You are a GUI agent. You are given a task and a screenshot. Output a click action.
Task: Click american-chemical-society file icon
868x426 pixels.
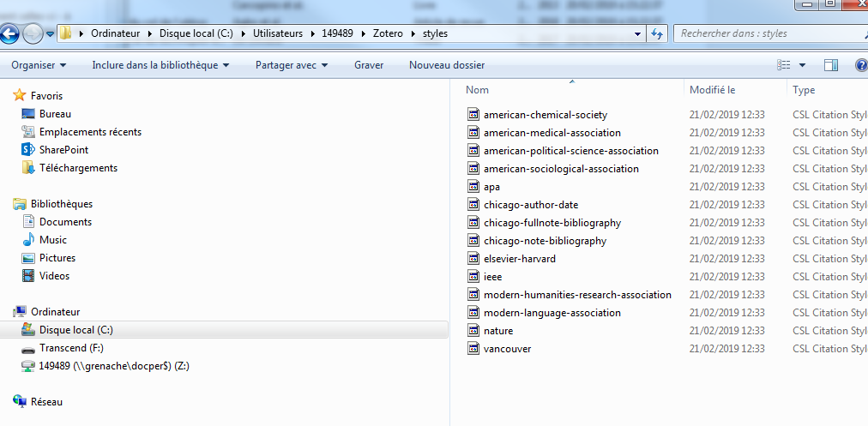pos(473,115)
